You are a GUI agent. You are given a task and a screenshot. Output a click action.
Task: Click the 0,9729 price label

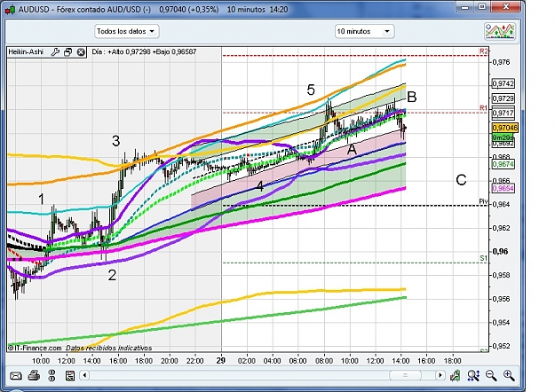point(503,98)
